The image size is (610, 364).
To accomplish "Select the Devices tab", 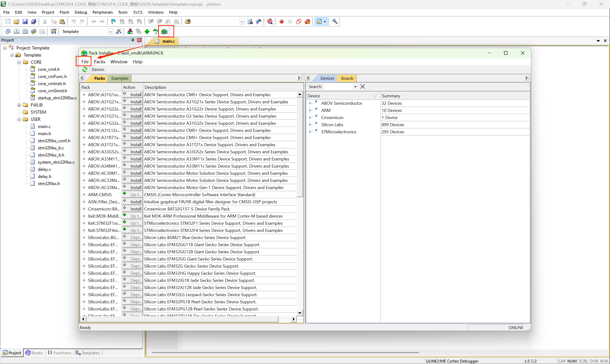I will pos(327,78).
